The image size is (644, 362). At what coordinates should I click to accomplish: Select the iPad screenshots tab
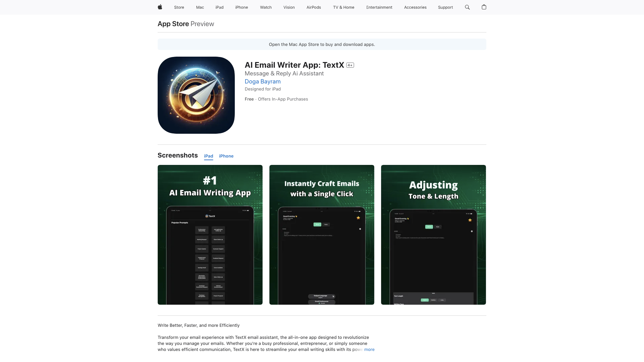[208, 156]
